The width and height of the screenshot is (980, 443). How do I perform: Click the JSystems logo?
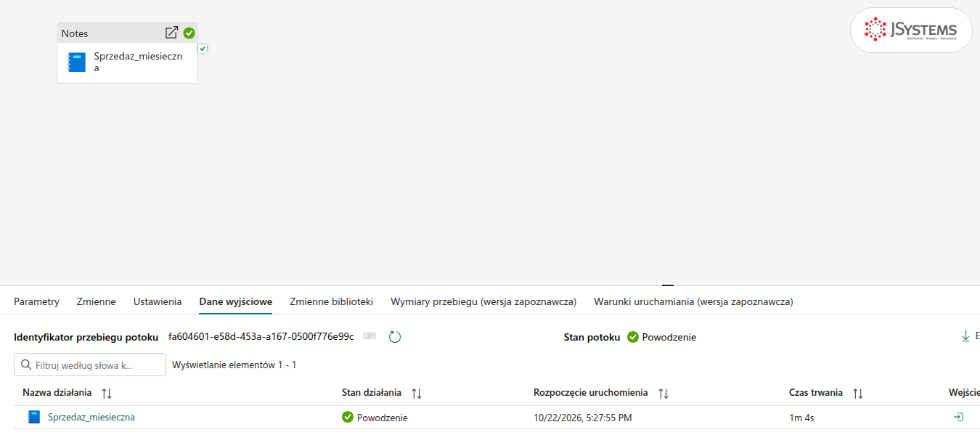coord(911,31)
